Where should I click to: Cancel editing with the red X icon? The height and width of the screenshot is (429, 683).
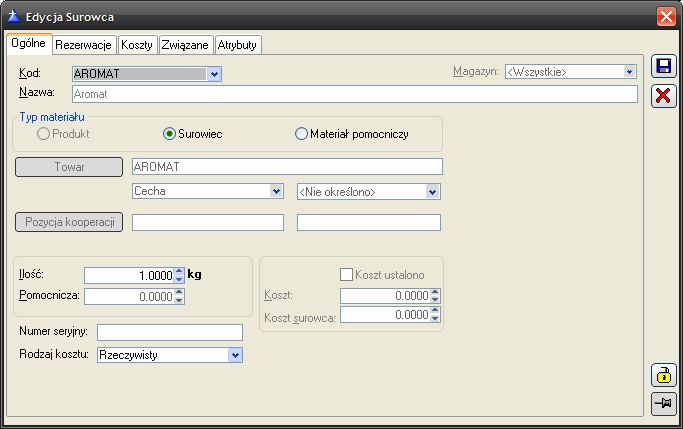664,95
